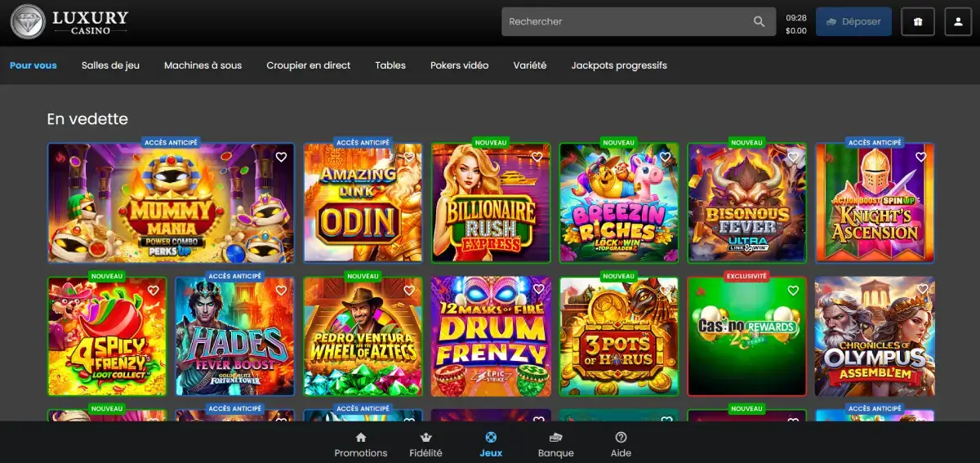
Task: Open the Pokers vidéo tab
Action: point(460,65)
